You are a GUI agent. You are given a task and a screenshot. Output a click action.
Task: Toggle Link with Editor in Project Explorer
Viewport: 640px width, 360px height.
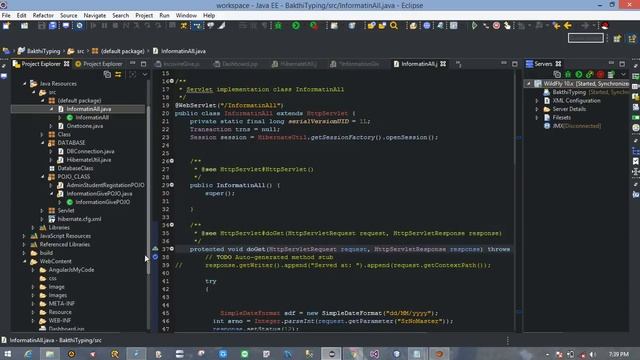pos(118,75)
